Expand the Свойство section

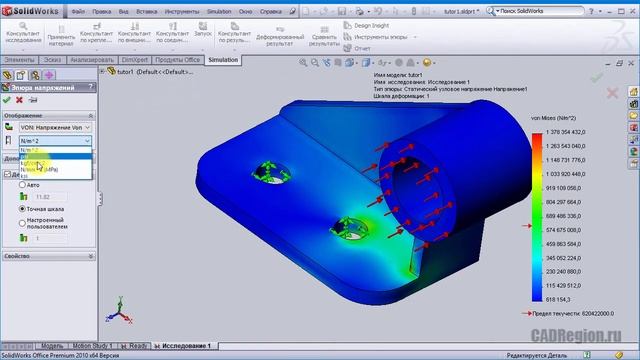91,256
